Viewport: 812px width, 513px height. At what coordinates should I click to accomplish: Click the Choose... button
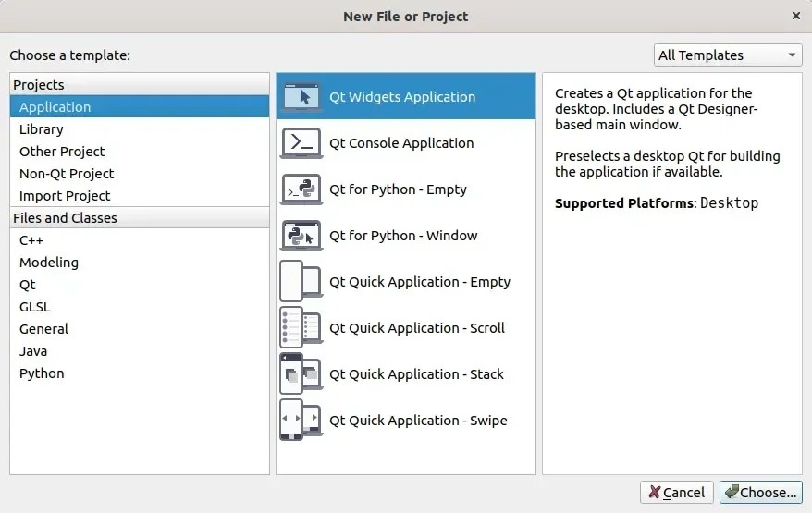click(761, 493)
